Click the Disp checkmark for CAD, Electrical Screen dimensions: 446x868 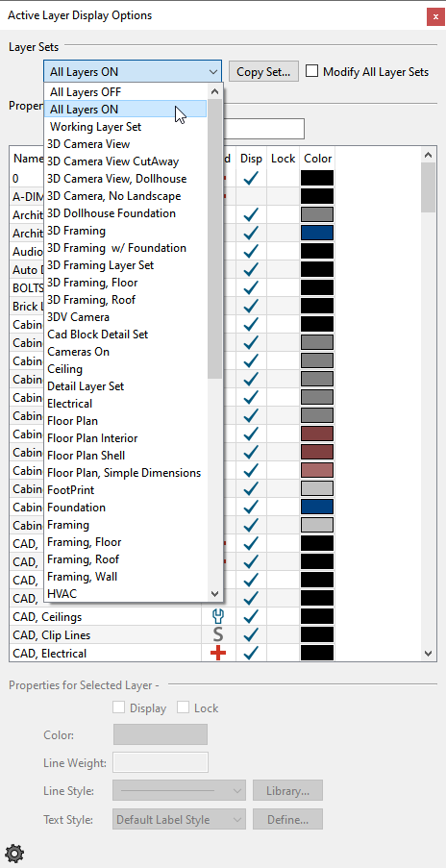tap(251, 654)
